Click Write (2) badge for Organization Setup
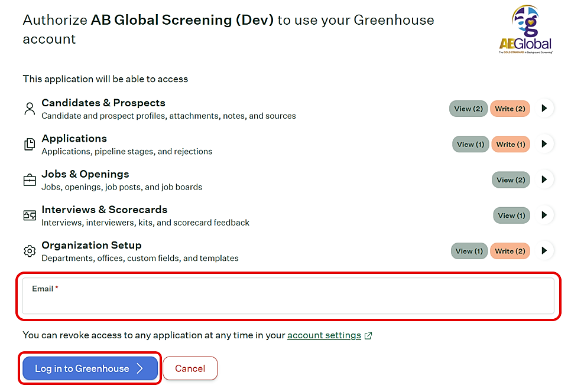Screen dimensions: 584x392 click(510, 251)
